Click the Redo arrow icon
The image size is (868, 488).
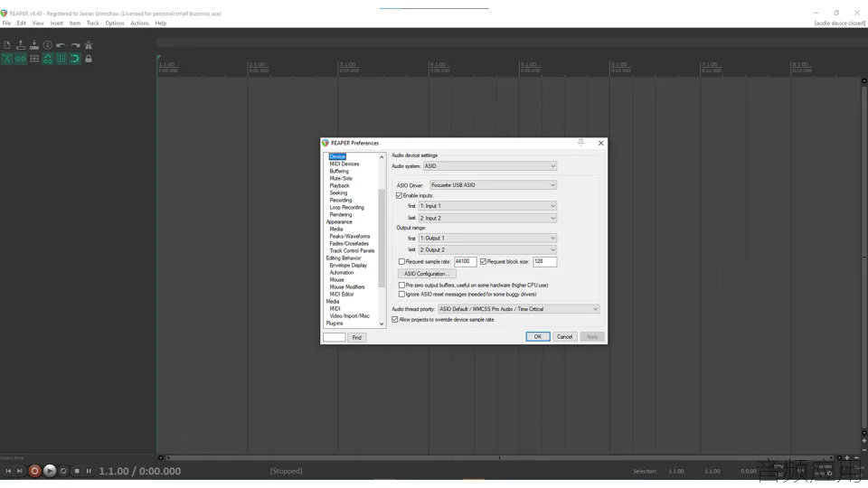coord(75,45)
